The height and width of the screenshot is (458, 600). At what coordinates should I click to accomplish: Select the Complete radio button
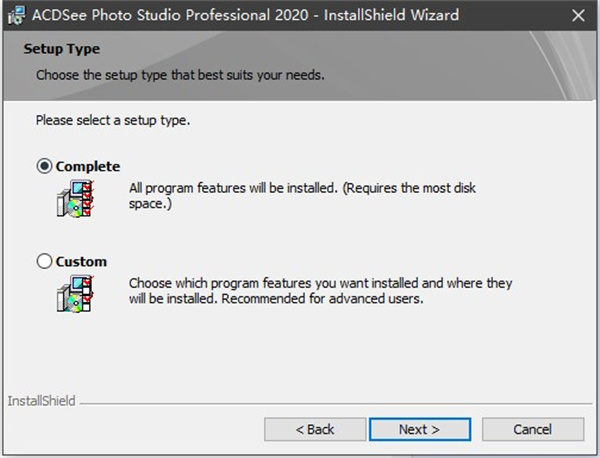tap(44, 166)
